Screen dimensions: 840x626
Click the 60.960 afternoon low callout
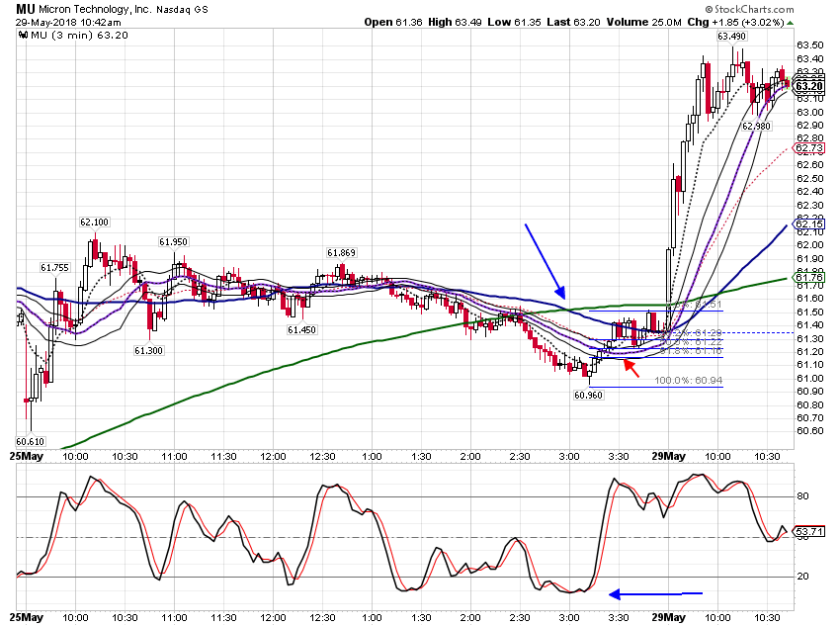pos(588,395)
